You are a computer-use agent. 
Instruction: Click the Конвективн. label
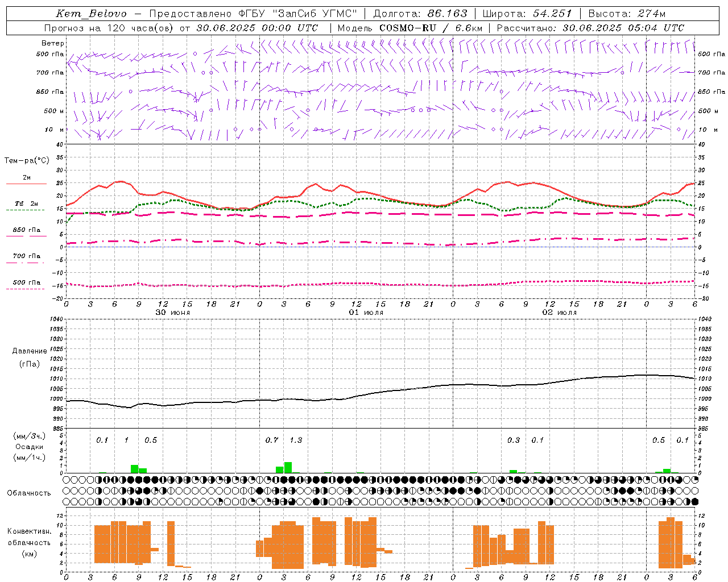[x=29, y=531]
